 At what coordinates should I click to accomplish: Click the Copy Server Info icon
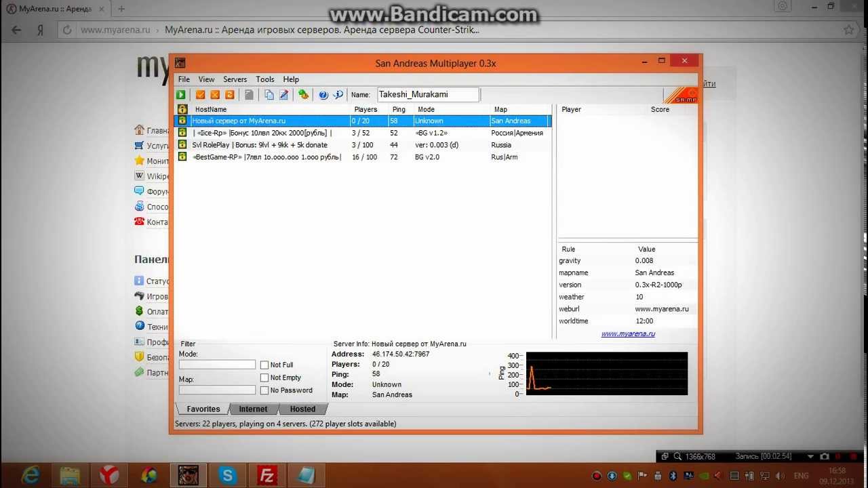coord(269,95)
